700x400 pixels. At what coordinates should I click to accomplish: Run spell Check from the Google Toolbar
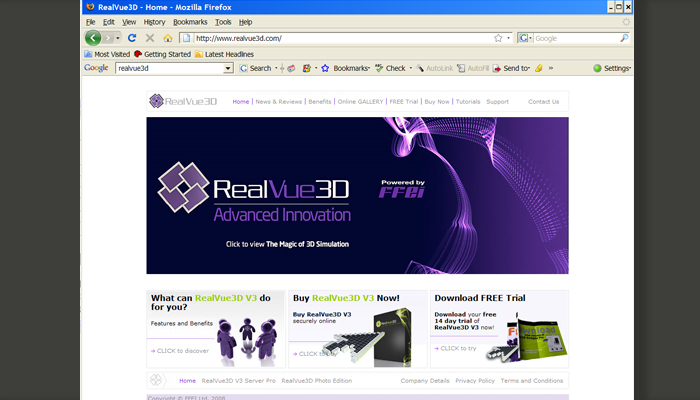[x=390, y=68]
